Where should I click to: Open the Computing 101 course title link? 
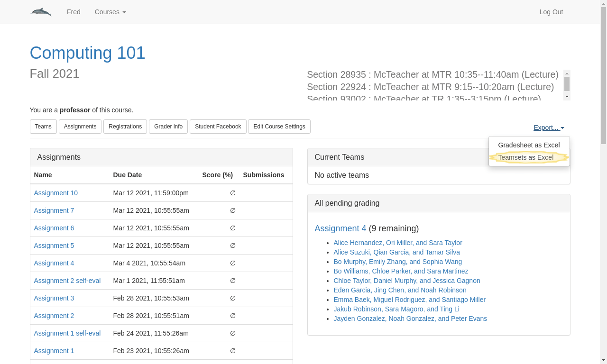point(87,53)
